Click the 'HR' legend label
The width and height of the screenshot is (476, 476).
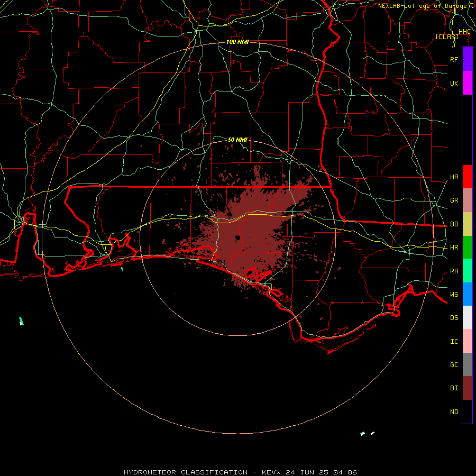pos(454,248)
